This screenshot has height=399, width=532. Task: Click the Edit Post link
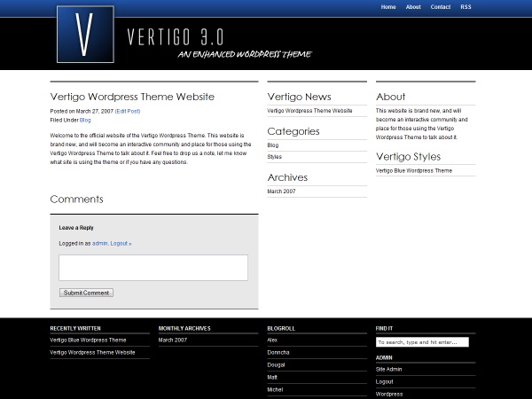pos(128,111)
